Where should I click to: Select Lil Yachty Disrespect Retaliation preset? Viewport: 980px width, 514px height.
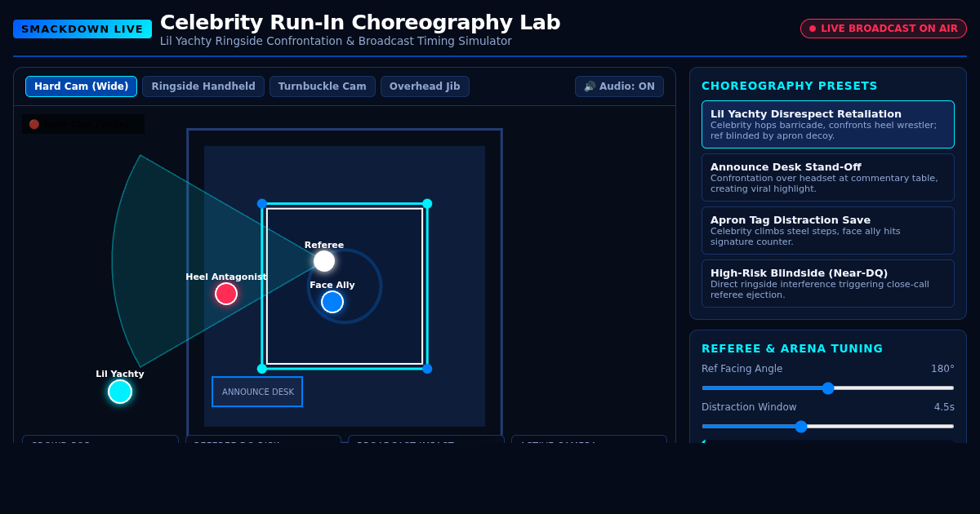point(828,124)
